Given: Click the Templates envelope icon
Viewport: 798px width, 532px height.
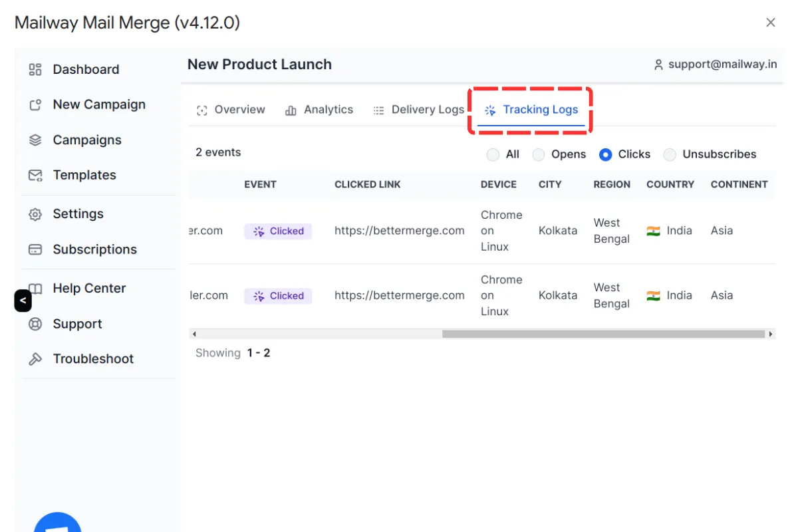Looking at the screenshot, I should tap(35, 175).
